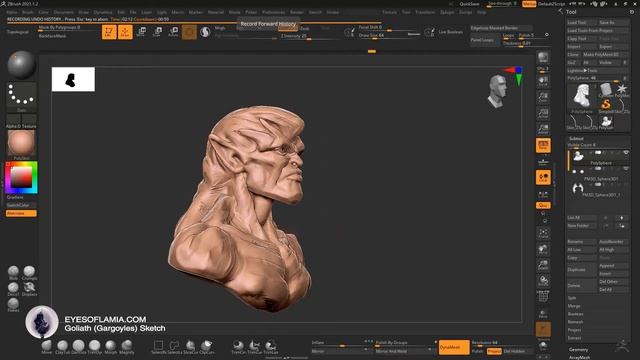Toggle the Alternate button under SwitchColor
Image resolution: width=640 pixels, height=360 pixels.
[x=21, y=213]
